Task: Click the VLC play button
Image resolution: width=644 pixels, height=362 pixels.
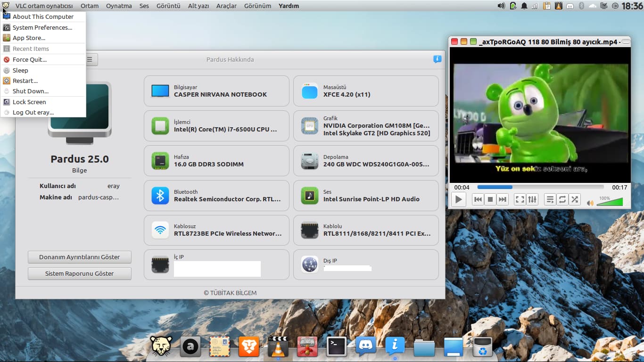Action: [x=458, y=199]
